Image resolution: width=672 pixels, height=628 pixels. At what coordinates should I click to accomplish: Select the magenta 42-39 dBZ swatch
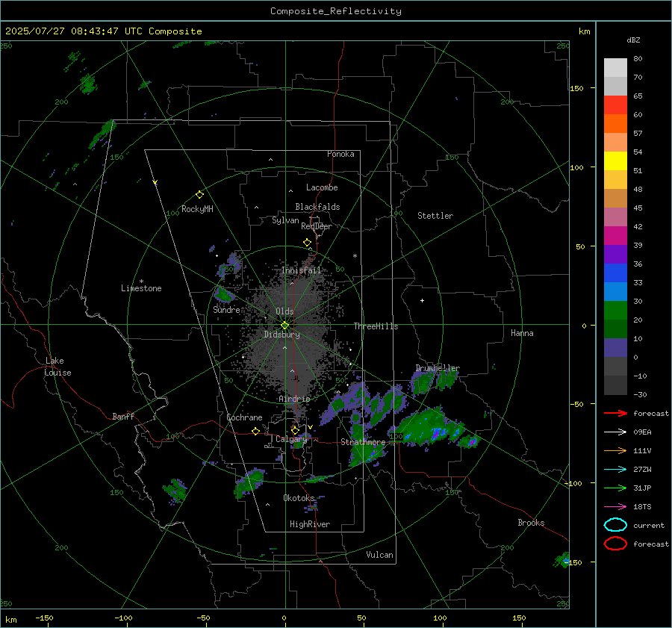pos(615,236)
